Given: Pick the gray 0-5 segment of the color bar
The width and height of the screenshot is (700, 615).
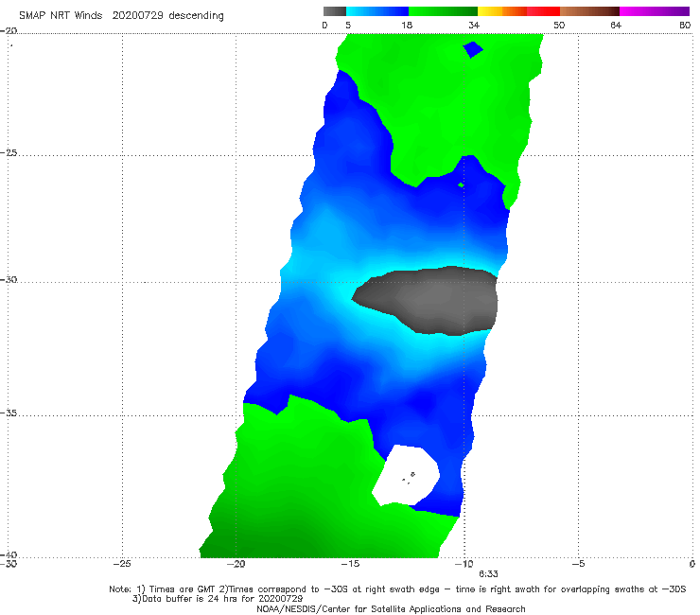Looking at the screenshot, I should [334, 11].
